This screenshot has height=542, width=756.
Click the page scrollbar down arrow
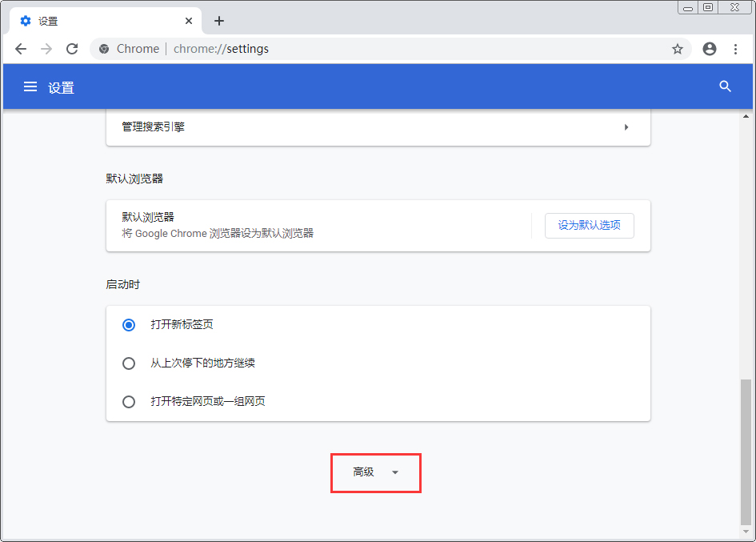(746, 532)
